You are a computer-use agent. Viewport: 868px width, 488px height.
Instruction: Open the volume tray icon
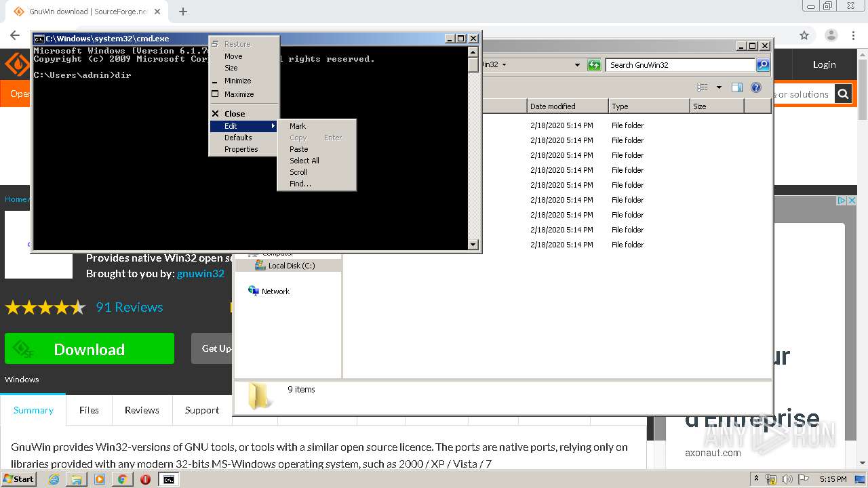click(x=787, y=479)
